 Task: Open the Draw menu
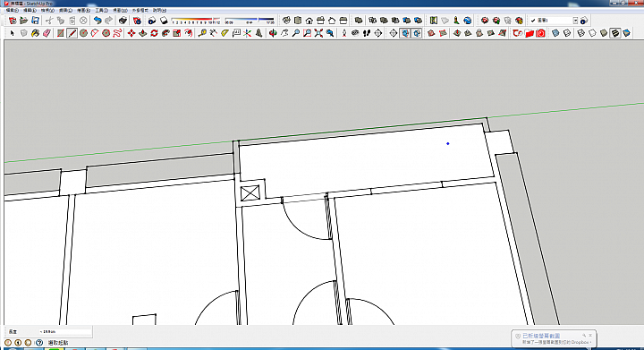click(x=83, y=10)
